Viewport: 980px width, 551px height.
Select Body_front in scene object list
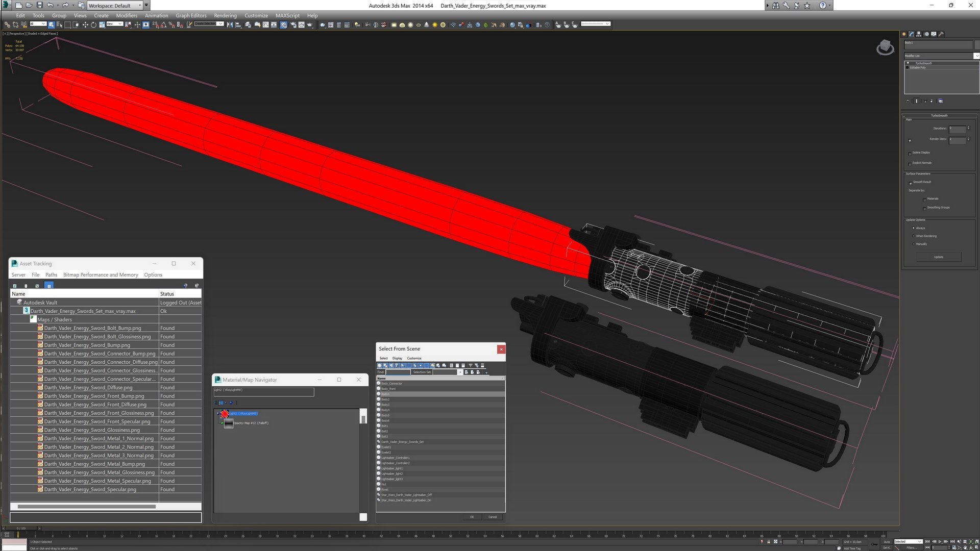(x=440, y=389)
